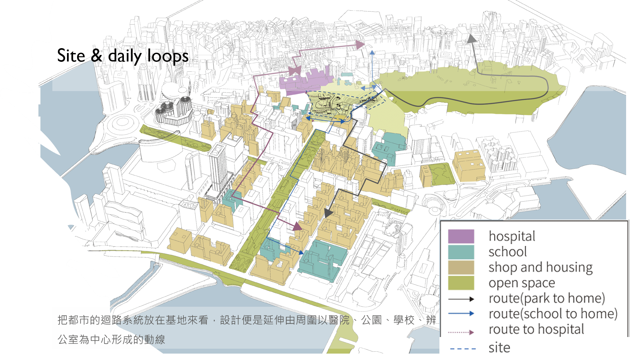630x364 pixels.
Task: Click the blue dashed site line in legend
Action: coord(463,349)
